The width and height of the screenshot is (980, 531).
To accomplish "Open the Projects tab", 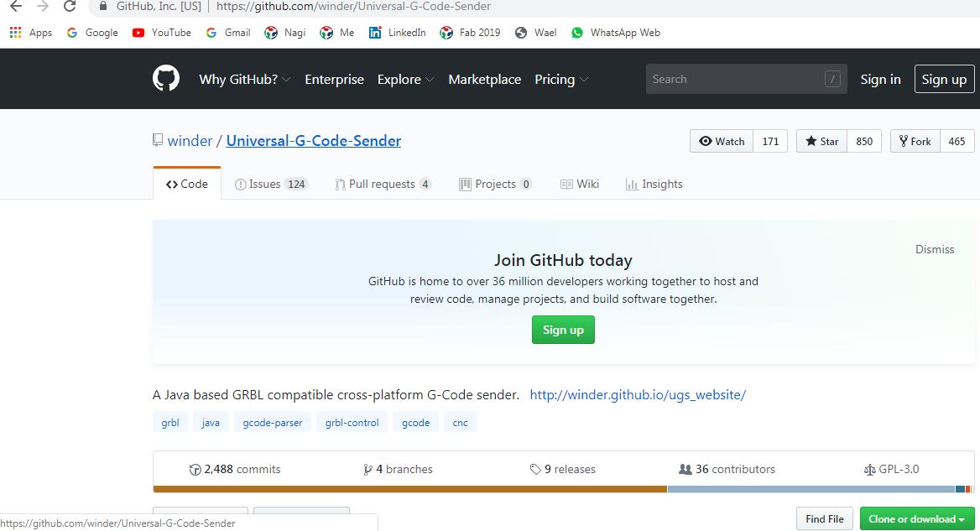I will coord(495,184).
